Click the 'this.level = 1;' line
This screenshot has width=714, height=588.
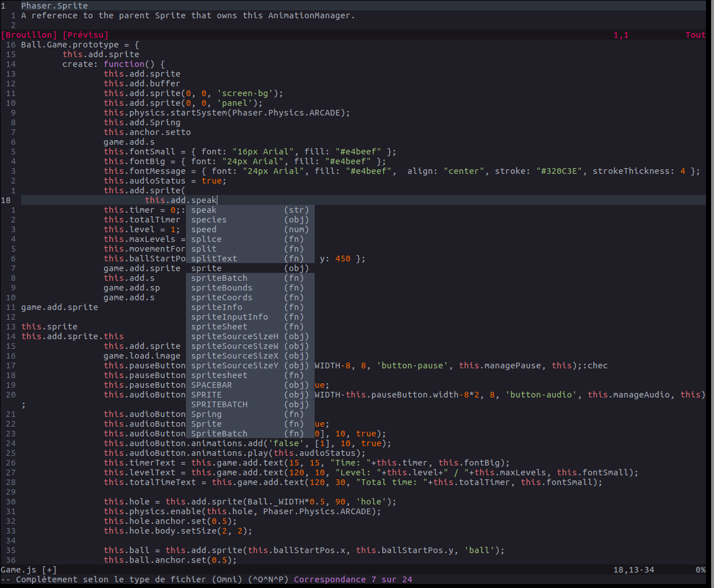click(142, 229)
